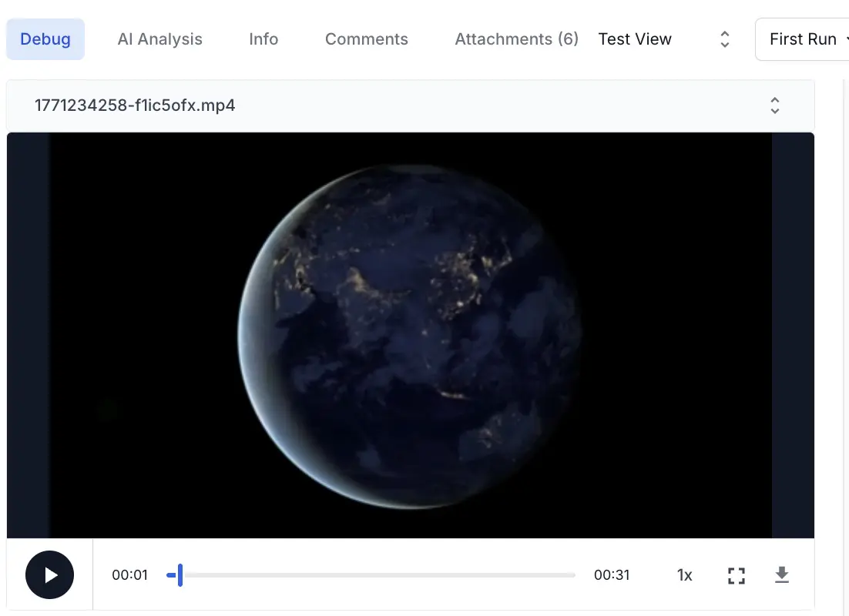Click the Earth video preview area
Screen dimensions: 849x616
point(410,335)
